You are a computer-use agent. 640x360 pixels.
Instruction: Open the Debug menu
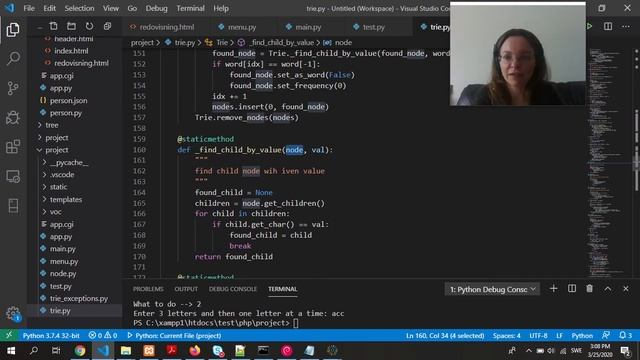point(156,8)
